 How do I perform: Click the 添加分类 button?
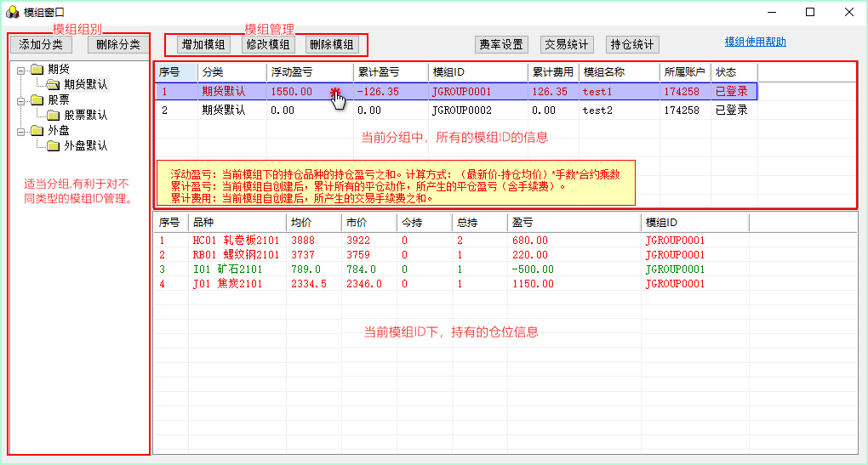(x=41, y=44)
